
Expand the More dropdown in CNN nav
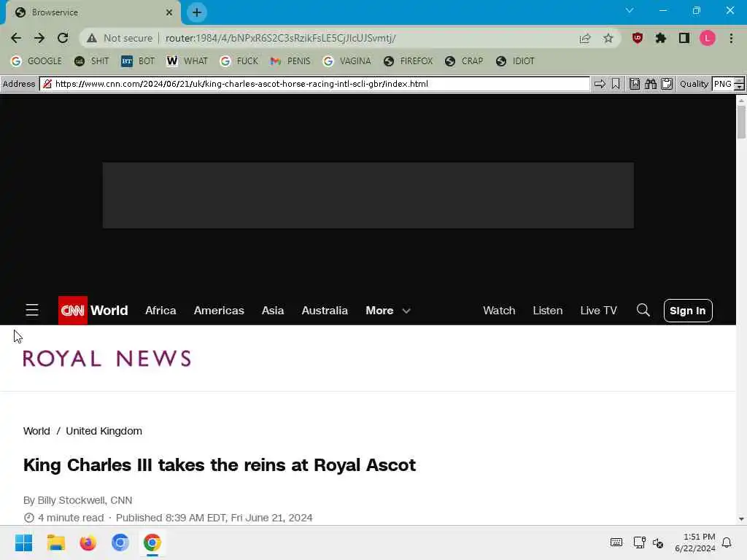click(x=388, y=311)
